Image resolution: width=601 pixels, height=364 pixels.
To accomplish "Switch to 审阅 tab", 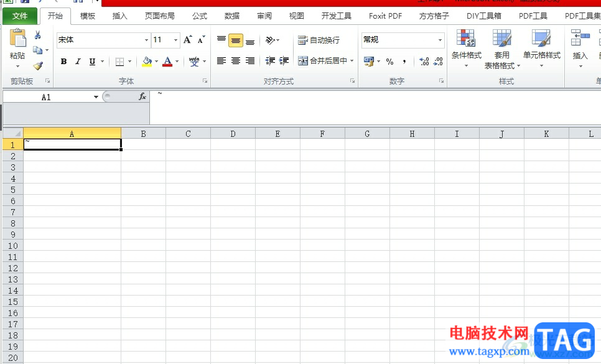I will [264, 16].
